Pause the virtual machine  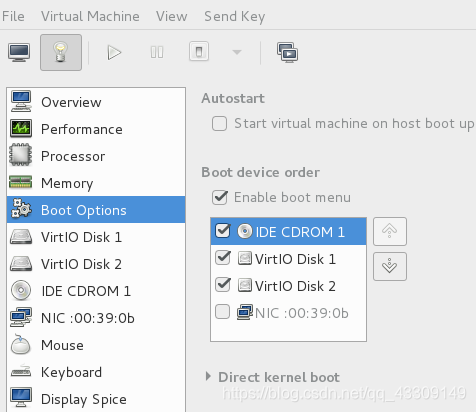[157, 52]
